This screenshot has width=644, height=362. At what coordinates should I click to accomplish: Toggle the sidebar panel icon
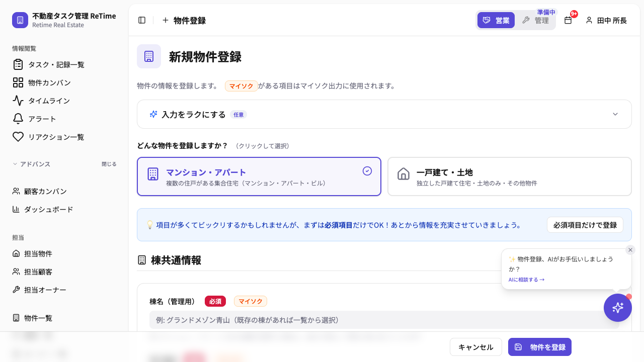click(x=142, y=20)
